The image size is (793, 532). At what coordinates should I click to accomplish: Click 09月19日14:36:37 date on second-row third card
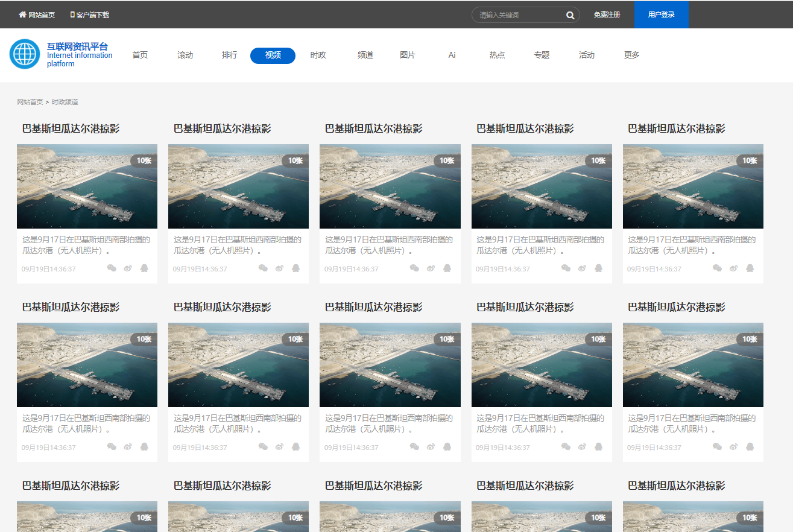tap(352, 448)
